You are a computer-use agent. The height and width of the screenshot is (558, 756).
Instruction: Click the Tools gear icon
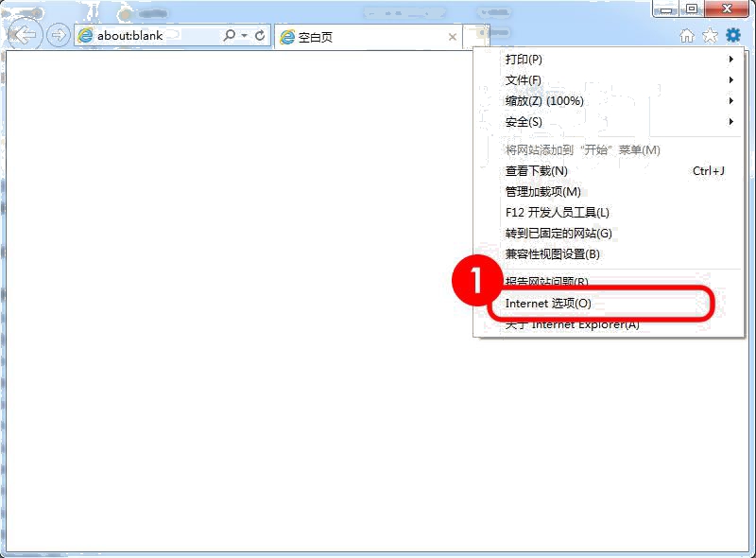coord(732,35)
